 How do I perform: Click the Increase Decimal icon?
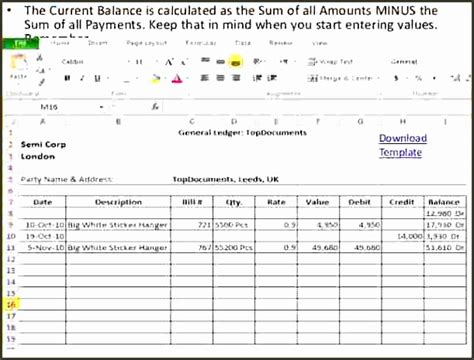(456, 78)
